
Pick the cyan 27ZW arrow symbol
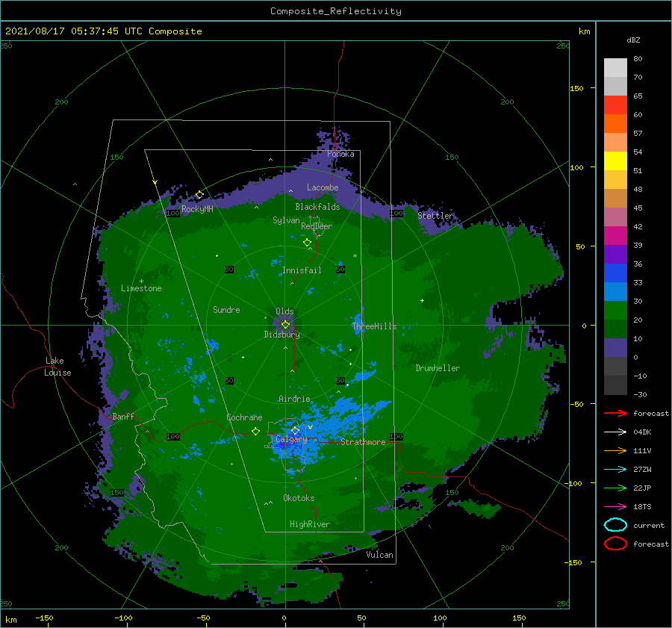tap(615, 470)
